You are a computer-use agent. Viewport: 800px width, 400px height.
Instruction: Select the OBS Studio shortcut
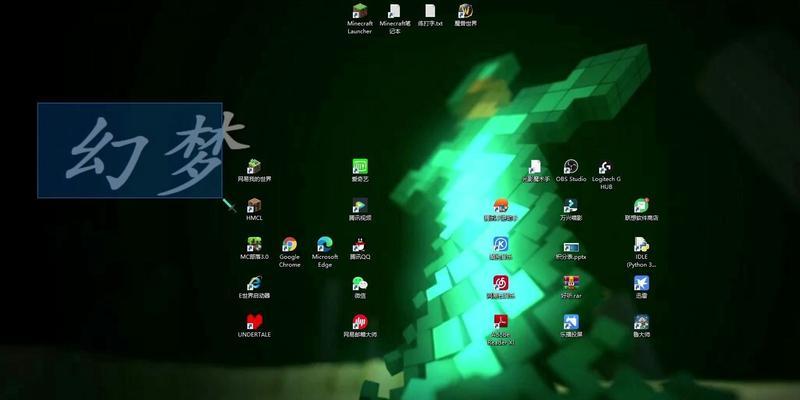tap(570, 170)
